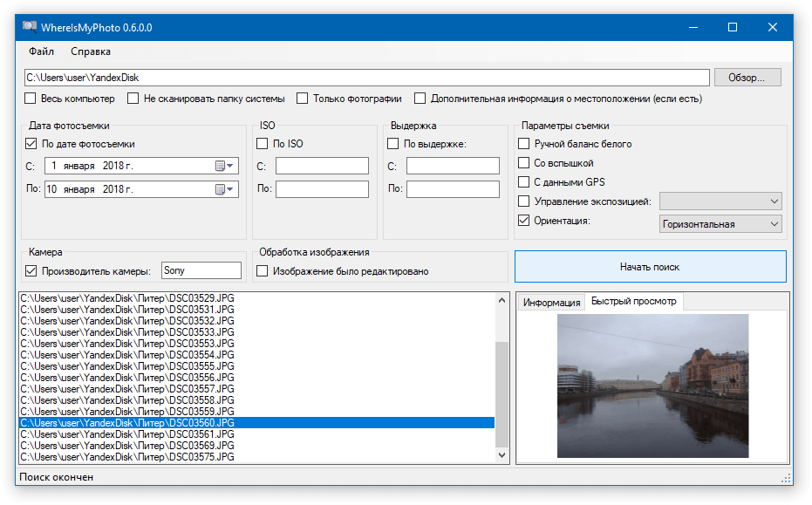Uncheck 'Производитель камеры' checkbox
812x505 pixels.
[x=31, y=271]
